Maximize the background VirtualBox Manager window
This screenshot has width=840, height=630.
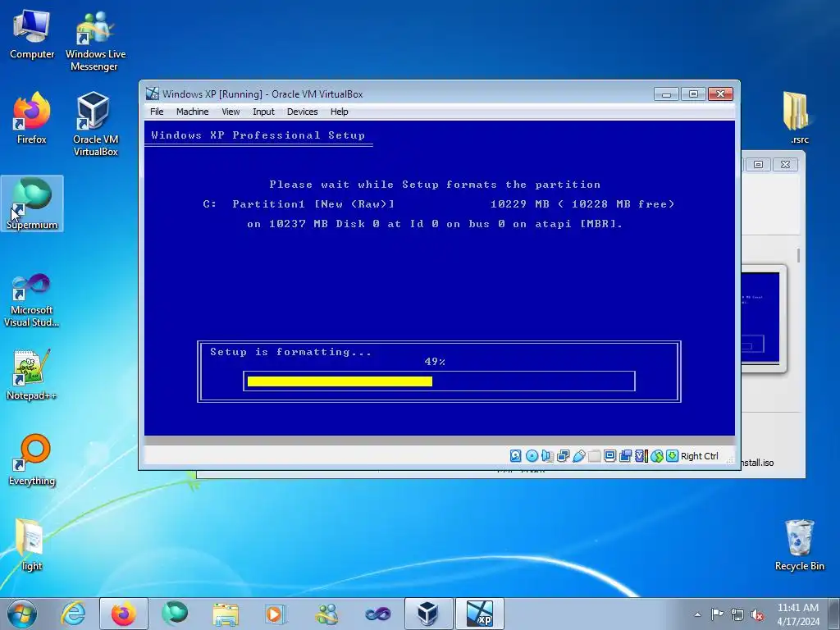point(758,164)
